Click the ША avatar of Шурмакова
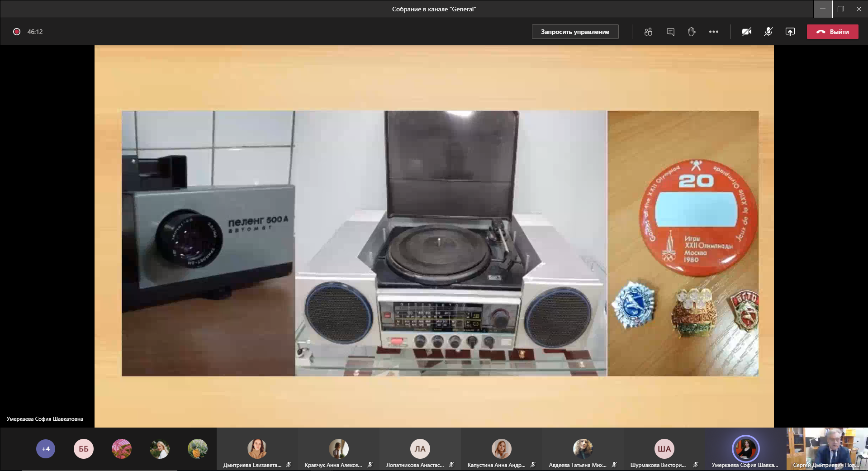The image size is (868, 471). (664, 449)
